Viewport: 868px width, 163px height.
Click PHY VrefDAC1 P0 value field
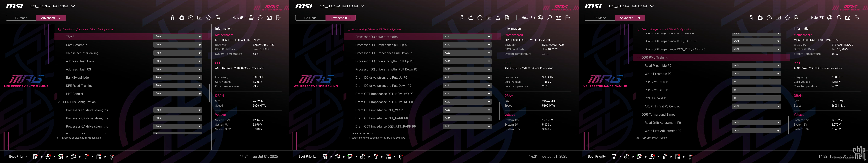click(756, 90)
